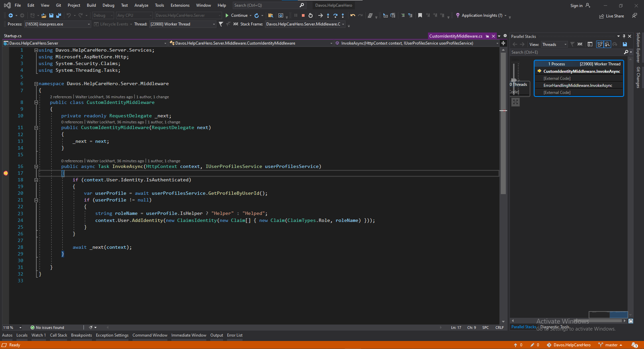
Task: Switch to the Startup.cs tab
Action: pos(13,36)
